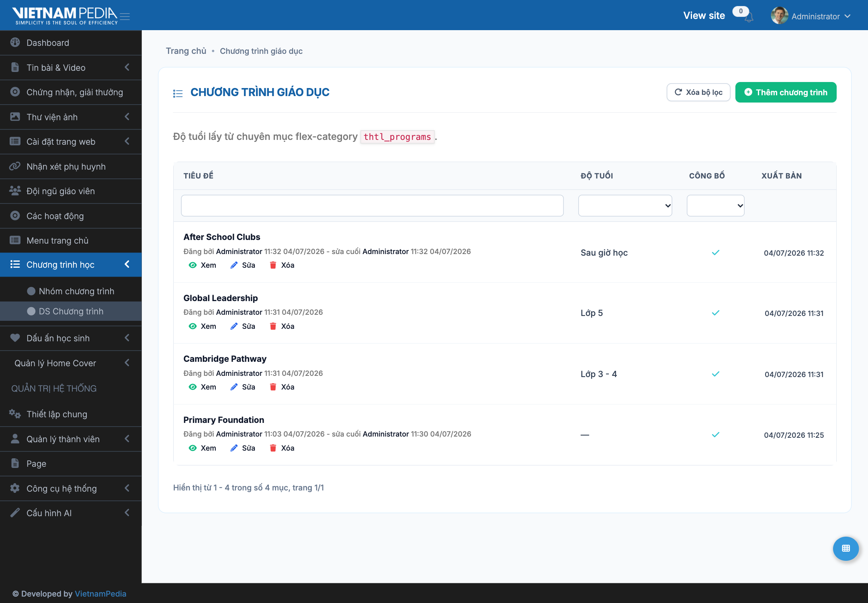This screenshot has height=603, width=868.
Task: Click Xóa bộ lọc button
Action: (x=698, y=92)
